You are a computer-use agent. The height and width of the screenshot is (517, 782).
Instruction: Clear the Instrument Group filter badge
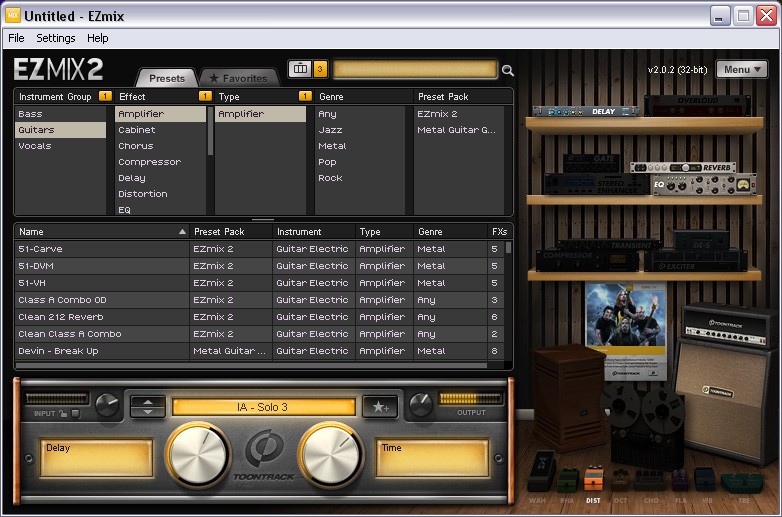click(105, 96)
